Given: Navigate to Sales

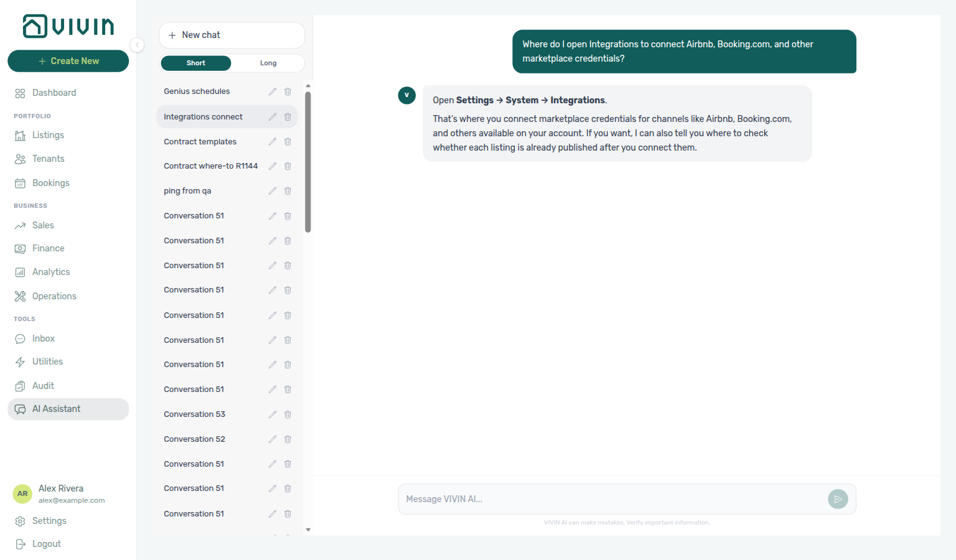Looking at the screenshot, I should pyautogui.click(x=68, y=225).
